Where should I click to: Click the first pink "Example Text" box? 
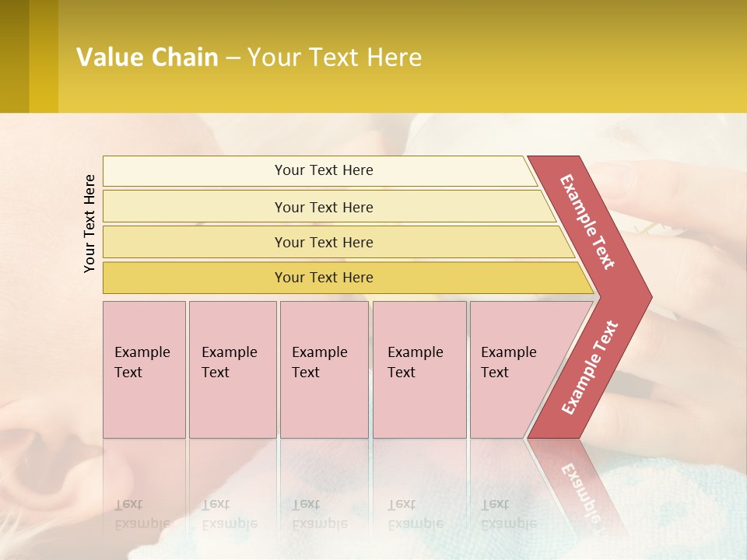coord(144,369)
